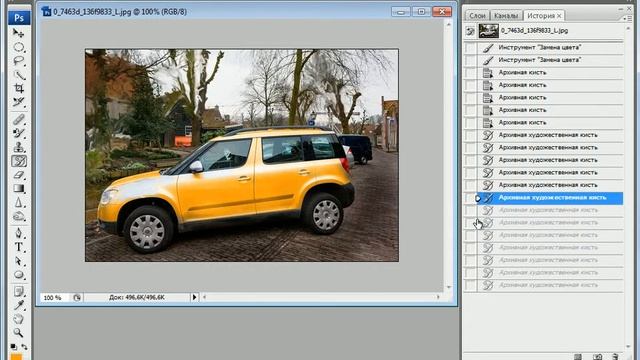
Task: Close the История tab with its x
Action: coord(559,16)
